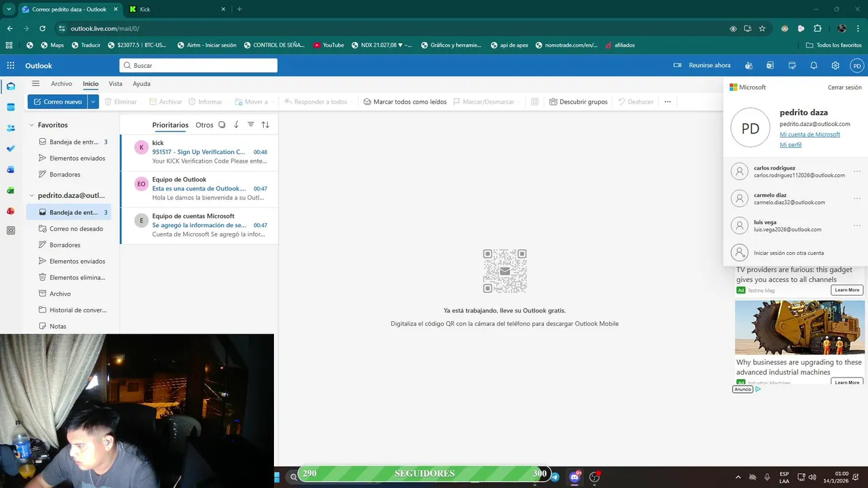
Task: Open the volume icon in system tray
Action: pos(812,477)
